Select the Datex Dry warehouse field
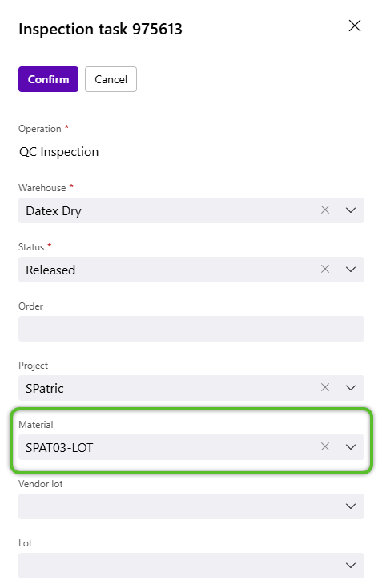382x588 pixels. pyautogui.click(x=54, y=211)
